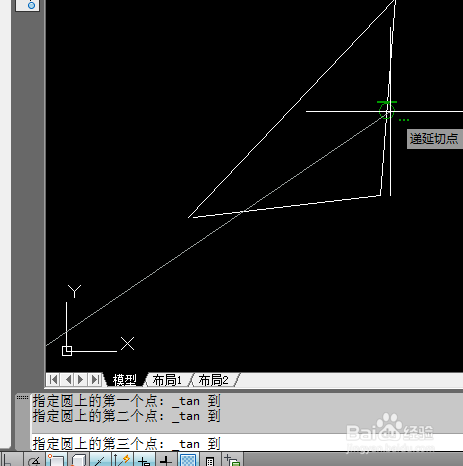This screenshot has height=466, width=463.
Task: Click the command line input 指定圆上的第三个点
Action: (x=247, y=444)
